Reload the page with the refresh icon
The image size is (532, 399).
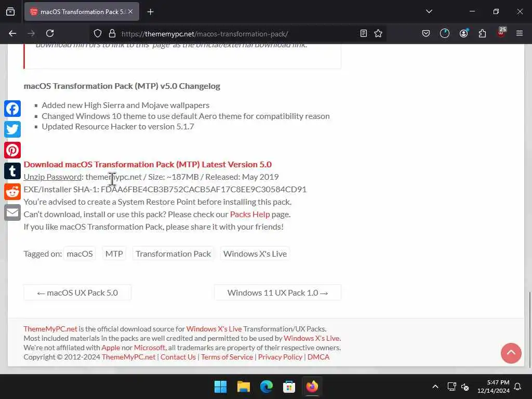tap(50, 33)
